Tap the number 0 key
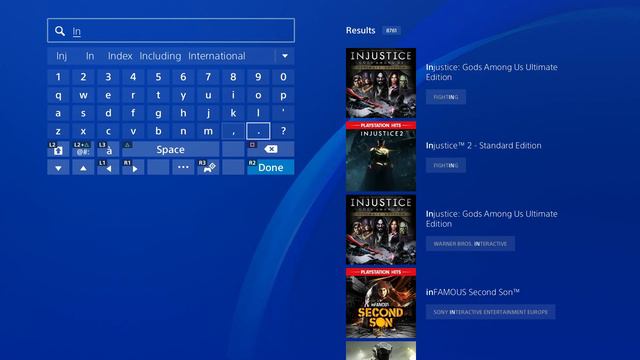Screen dimensions: 640x360 (x=283, y=77)
